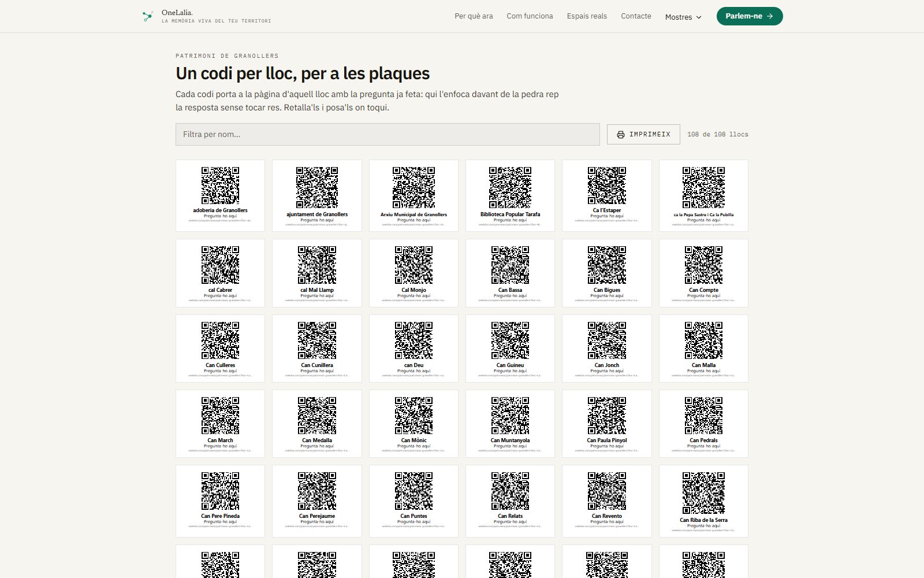Screen dimensions: 924x578
Task: Open Can Malla QR card
Action: click(x=703, y=349)
